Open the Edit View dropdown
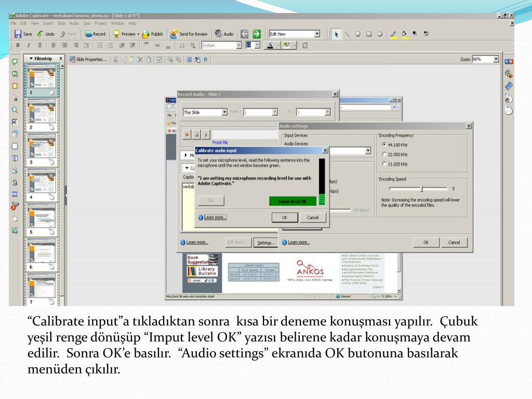The height and width of the screenshot is (399, 532). click(x=317, y=34)
